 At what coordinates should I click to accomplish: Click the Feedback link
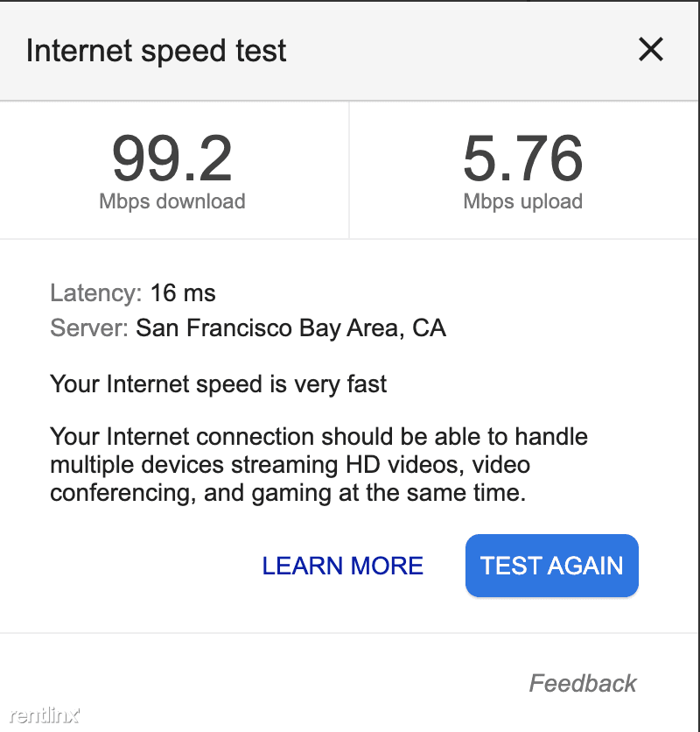(583, 683)
